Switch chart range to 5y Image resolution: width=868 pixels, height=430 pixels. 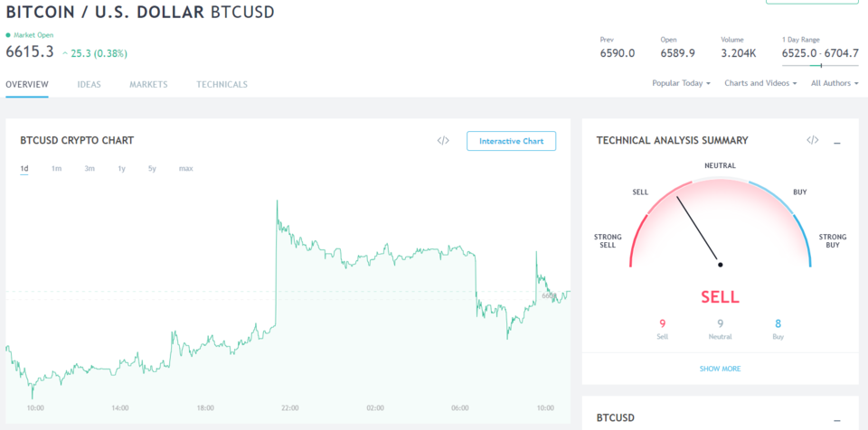click(152, 168)
